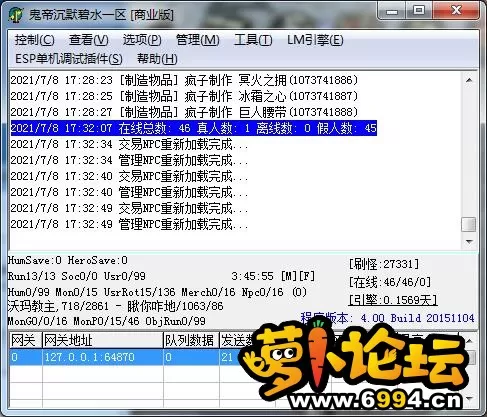Open the 管理(M) menu

197,40
